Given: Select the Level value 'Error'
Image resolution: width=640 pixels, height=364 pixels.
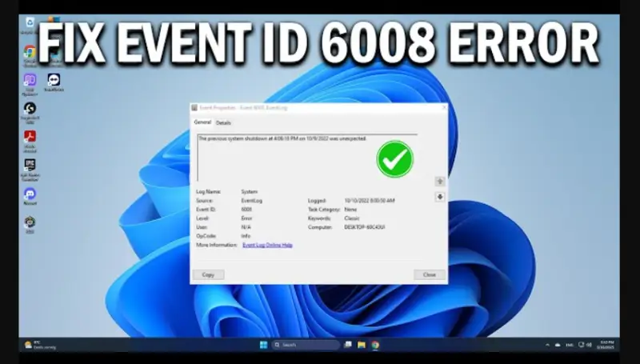Looking at the screenshot, I should pos(246,218).
